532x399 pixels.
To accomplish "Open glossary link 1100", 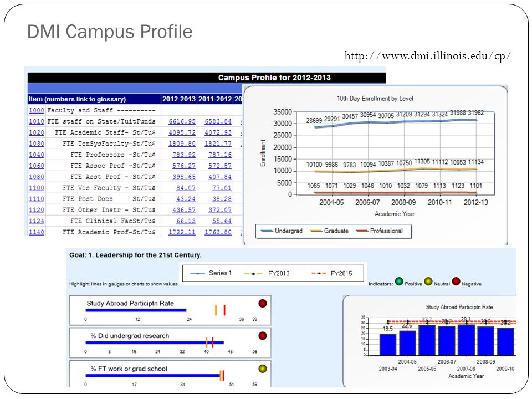I will pos(37,188).
